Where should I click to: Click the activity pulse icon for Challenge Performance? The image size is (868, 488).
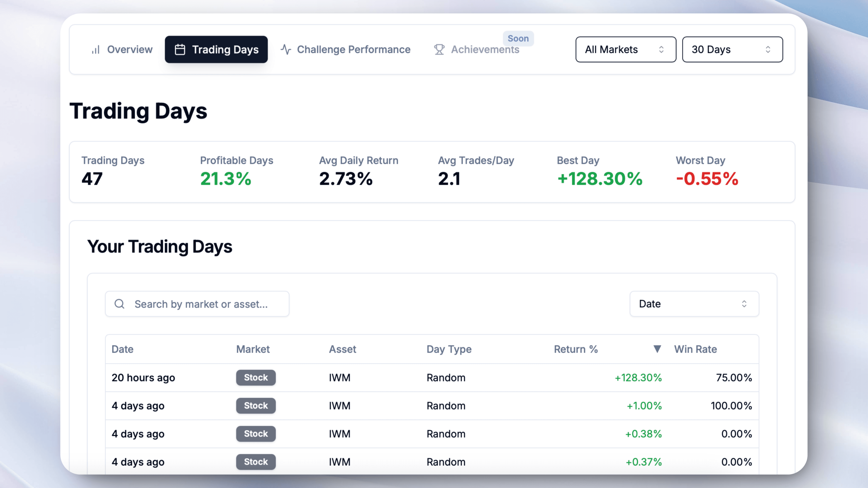click(x=286, y=49)
